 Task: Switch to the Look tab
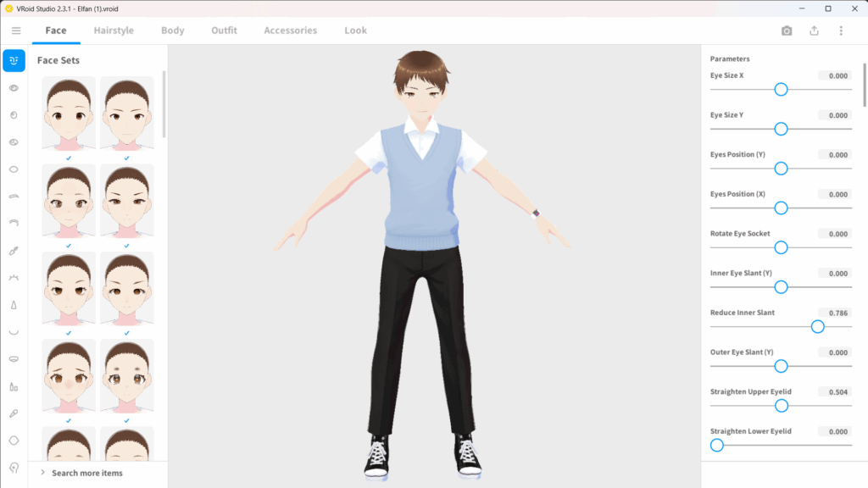coord(355,30)
